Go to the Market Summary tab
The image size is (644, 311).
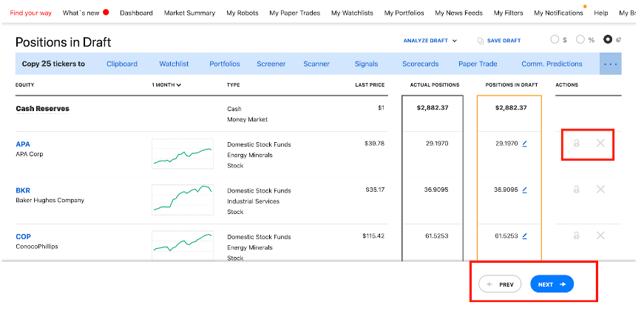click(x=189, y=13)
